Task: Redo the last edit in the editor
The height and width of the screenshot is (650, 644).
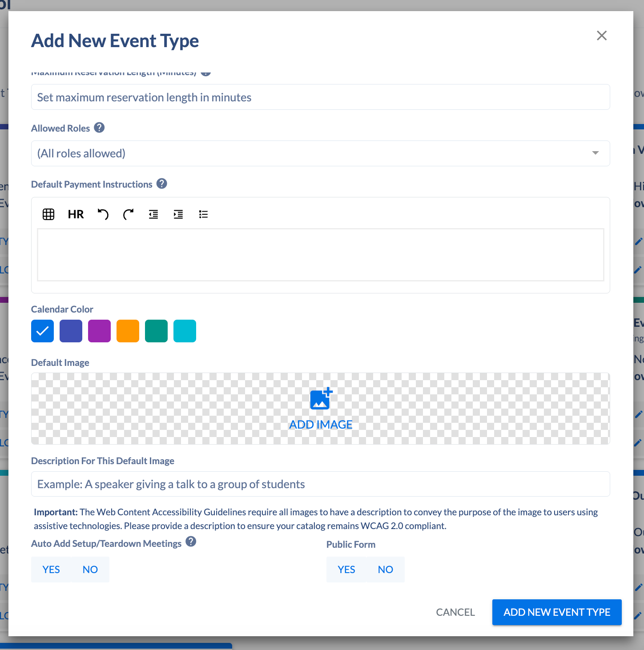Action: click(129, 214)
